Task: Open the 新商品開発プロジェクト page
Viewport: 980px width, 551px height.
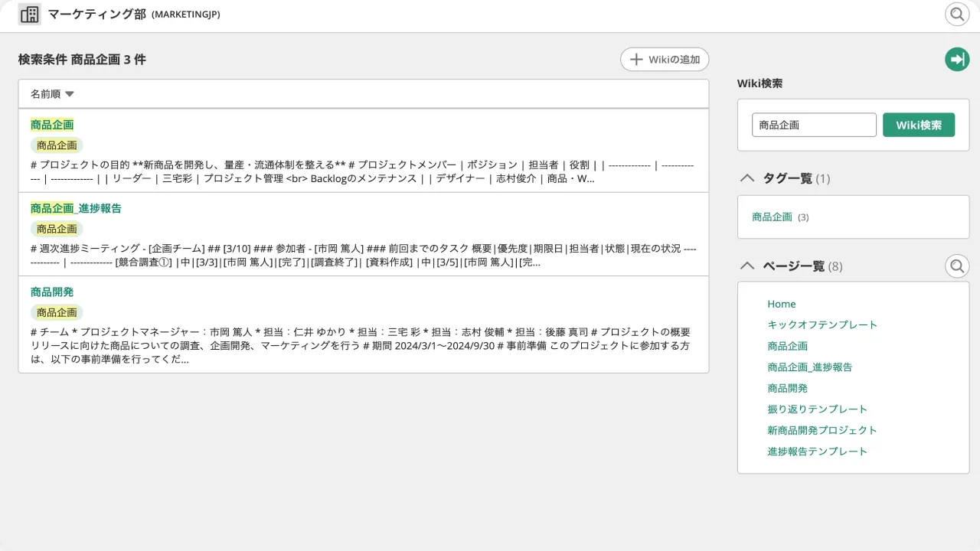Action: (822, 430)
